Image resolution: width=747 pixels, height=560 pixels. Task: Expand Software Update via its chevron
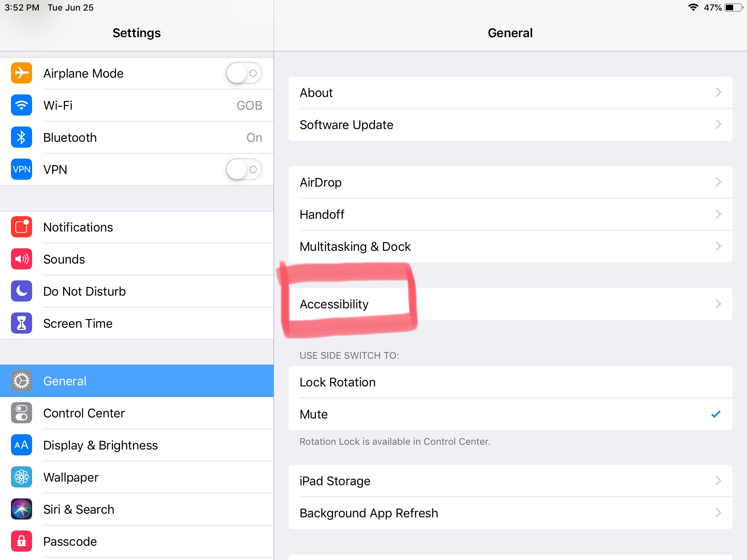pos(718,125)
